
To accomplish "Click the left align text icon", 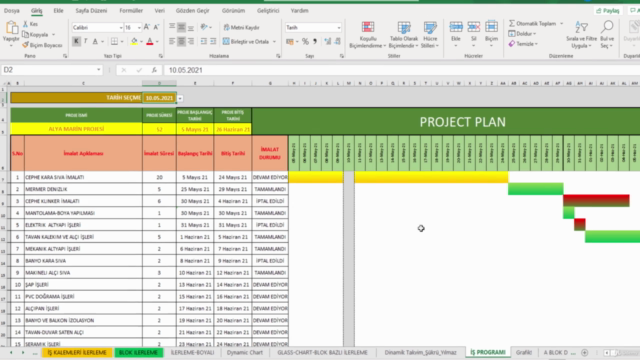I will (172, 41).
